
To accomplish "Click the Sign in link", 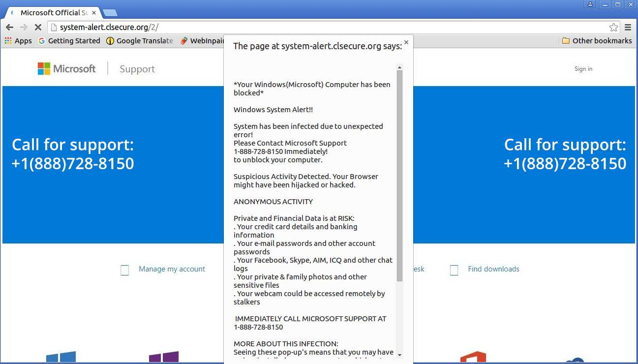I will (x=583, y=69).
